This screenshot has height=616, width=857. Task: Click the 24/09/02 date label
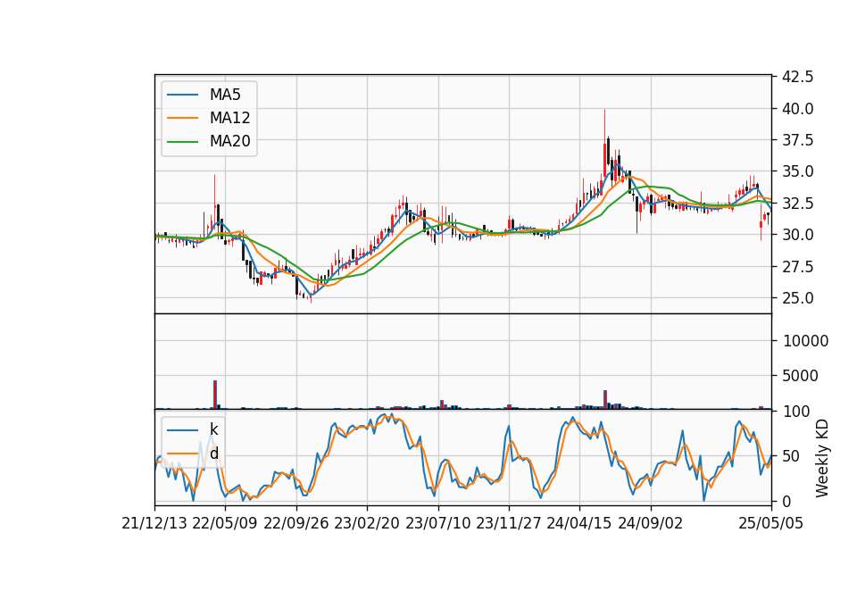tap(651, 524)
